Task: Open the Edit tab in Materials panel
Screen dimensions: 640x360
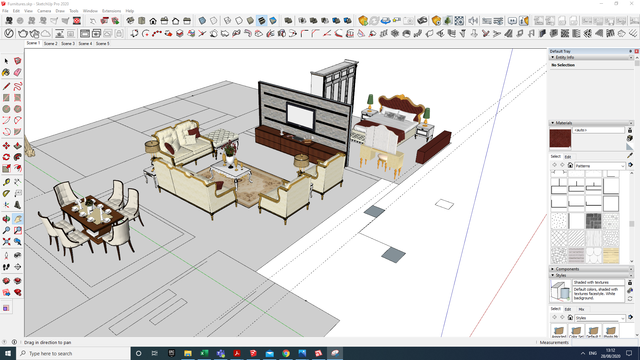Action: point(568,157)
